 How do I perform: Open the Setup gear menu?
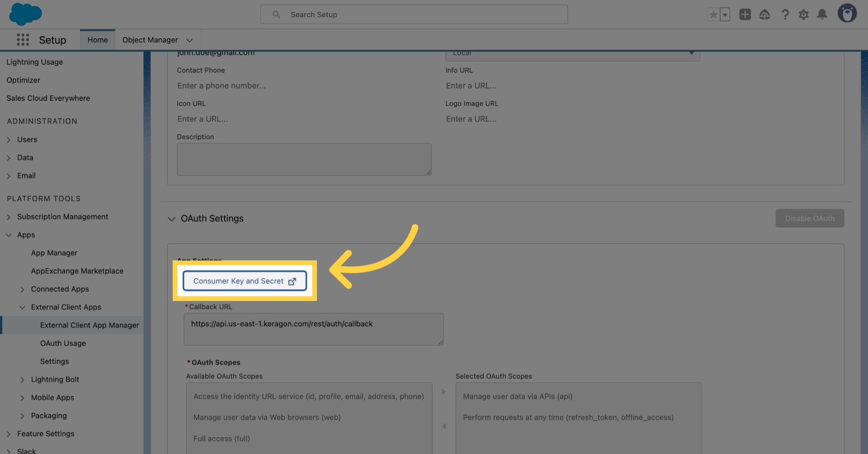coord(804,14)
